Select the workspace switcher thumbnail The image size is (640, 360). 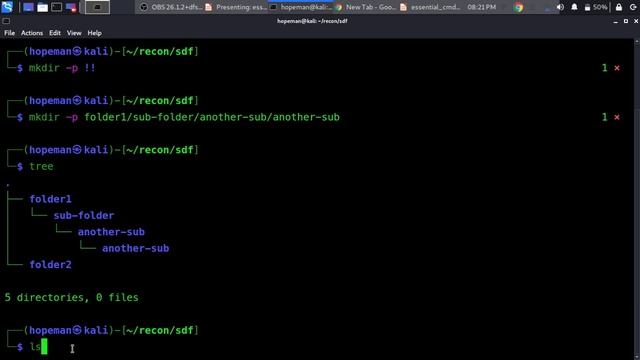[97, 7]
